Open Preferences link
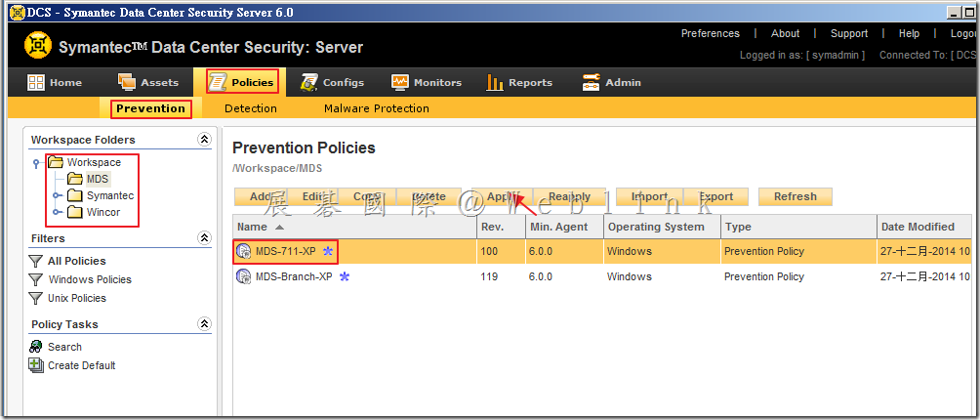980x420 pixels. [710, 34]
